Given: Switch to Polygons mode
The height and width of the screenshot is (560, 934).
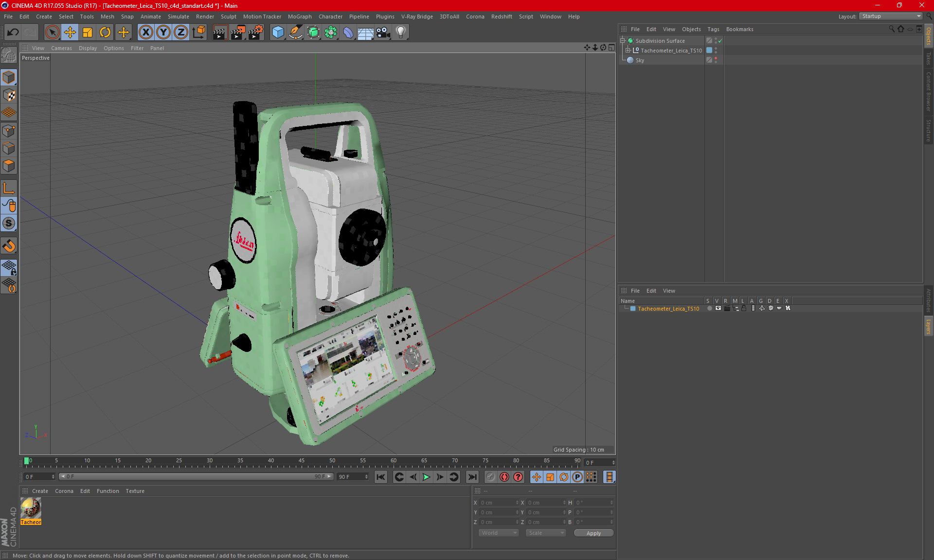Looking at the screenshot, I should point(9,166).
